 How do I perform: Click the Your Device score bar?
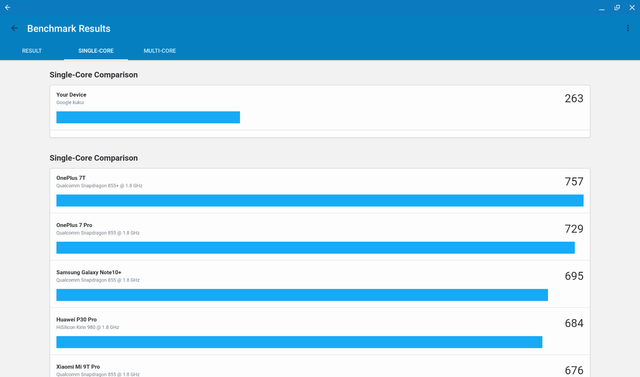pos(148,117)
